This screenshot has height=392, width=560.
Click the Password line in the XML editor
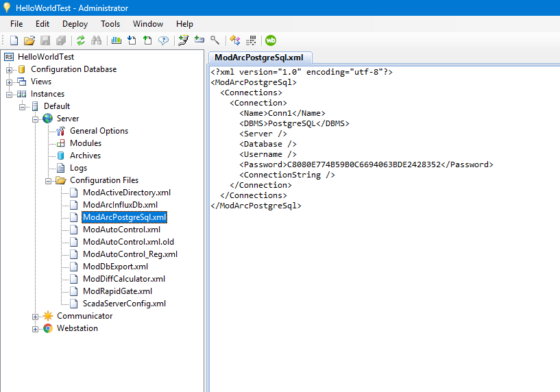click(x=366, y=164)
